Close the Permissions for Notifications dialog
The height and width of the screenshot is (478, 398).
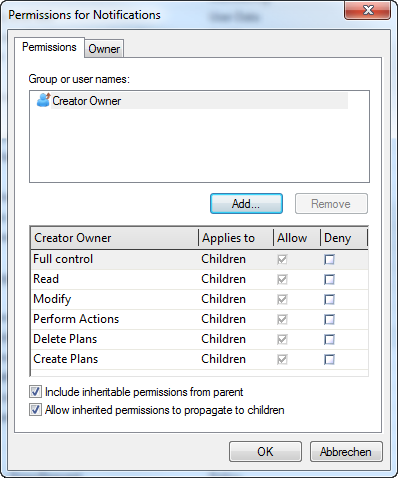pos(367,10)
